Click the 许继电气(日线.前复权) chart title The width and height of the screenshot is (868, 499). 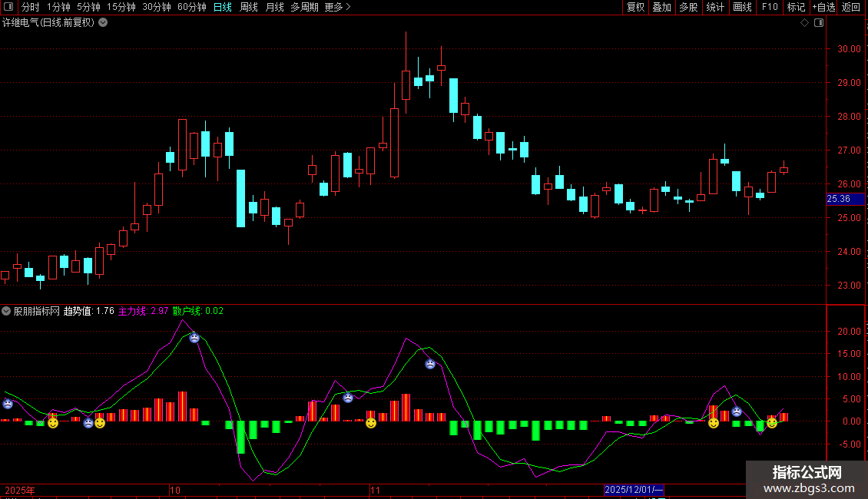pos(48,23)
